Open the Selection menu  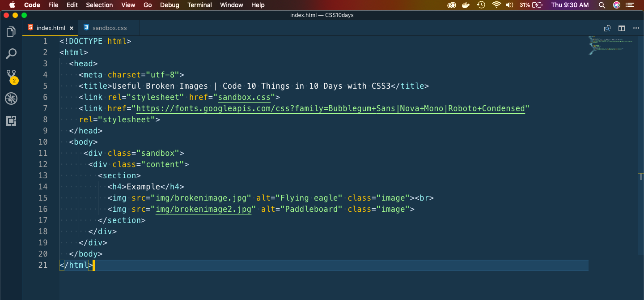(x=99, y=5)
